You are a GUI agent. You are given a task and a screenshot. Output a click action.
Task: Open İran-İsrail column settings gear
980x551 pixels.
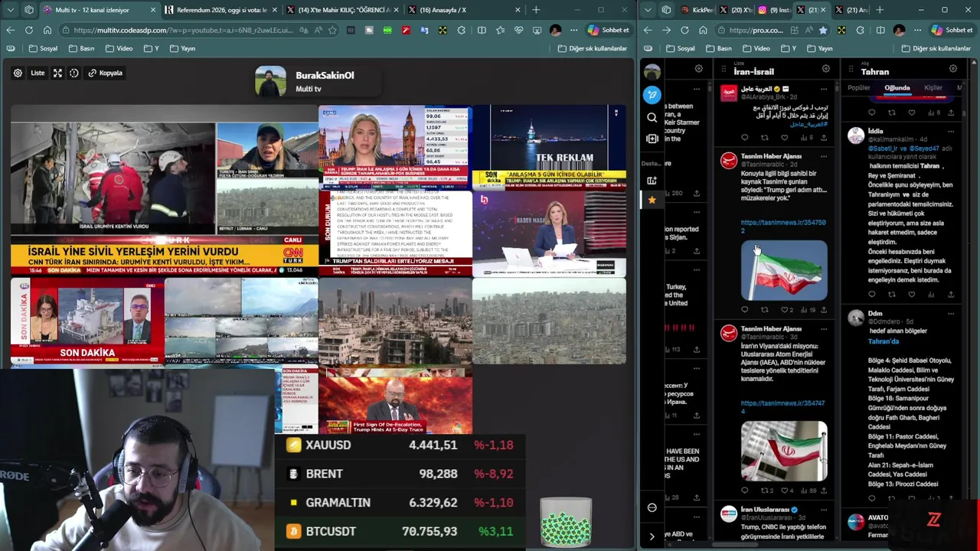tap(825, 69)
